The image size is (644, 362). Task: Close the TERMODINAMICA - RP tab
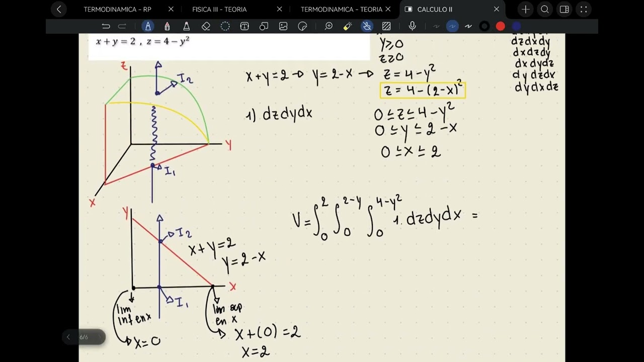pos(171,9)
